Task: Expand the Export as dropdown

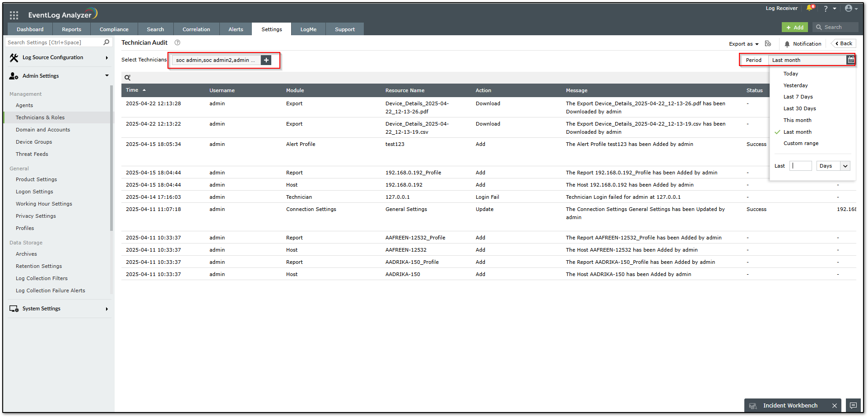Action: [743, 44]
